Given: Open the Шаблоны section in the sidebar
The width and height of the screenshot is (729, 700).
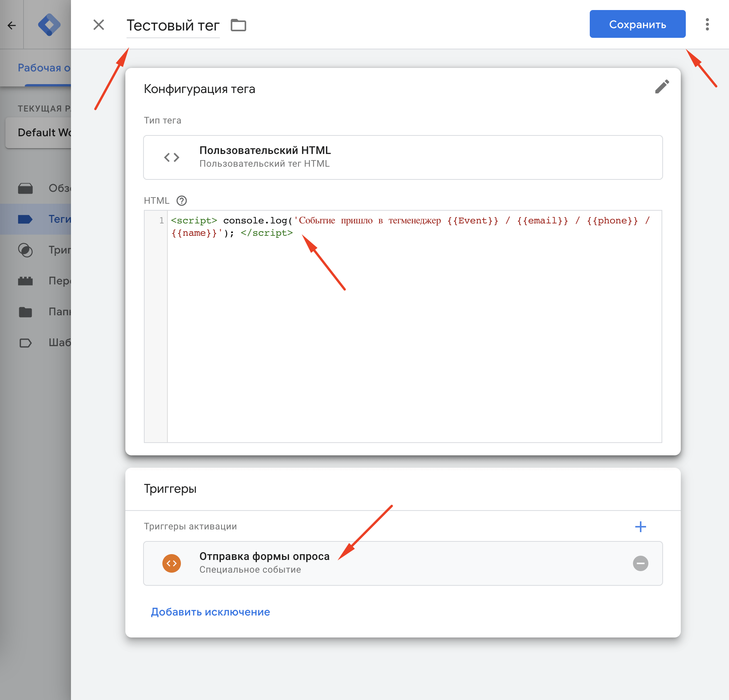Looking at the screenshot, I should pos(35,343).
